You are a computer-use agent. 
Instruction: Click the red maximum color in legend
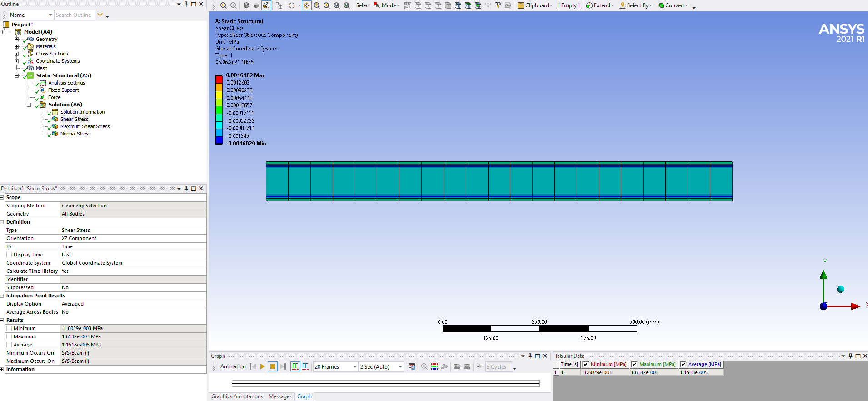pos(219,79)
